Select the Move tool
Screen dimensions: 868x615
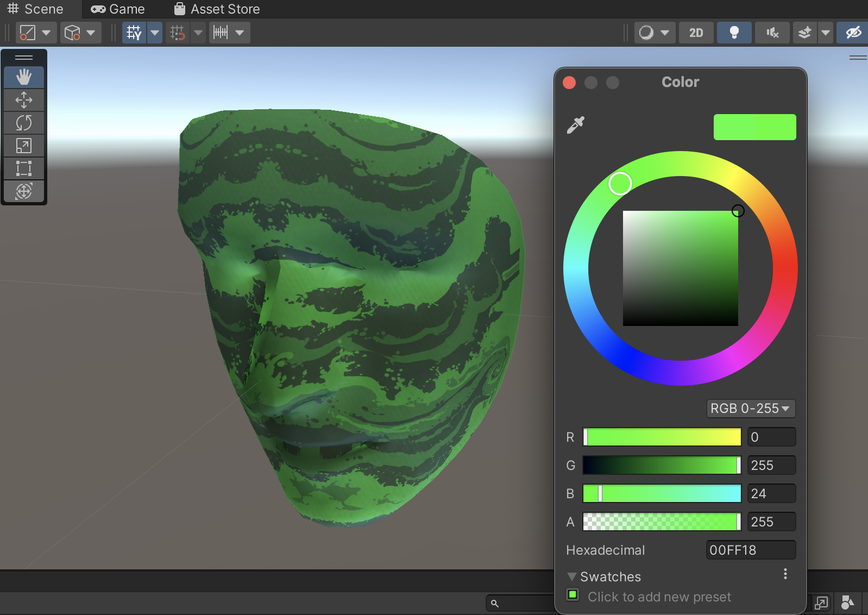tap(24, 100)
